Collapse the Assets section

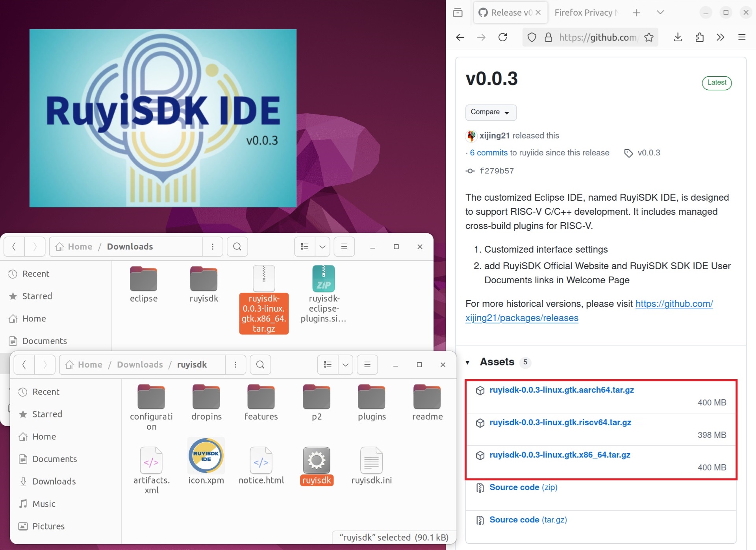(468, 363)
